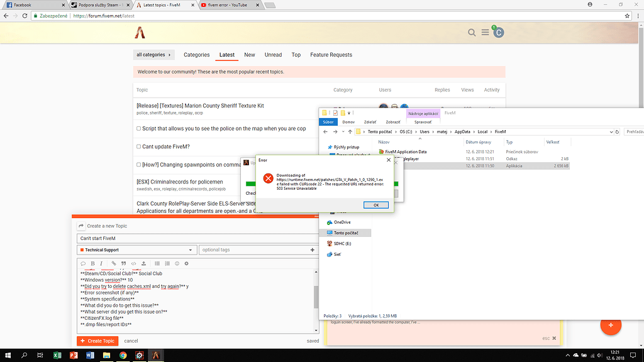644x362 pixels.
Task: Open the emoji picker in composer
Action: [177, 263]
